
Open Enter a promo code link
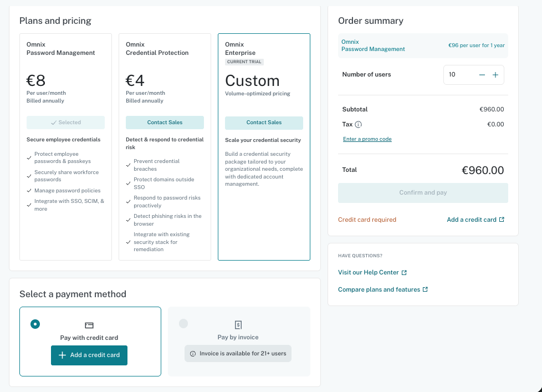(x=367, y=139)
